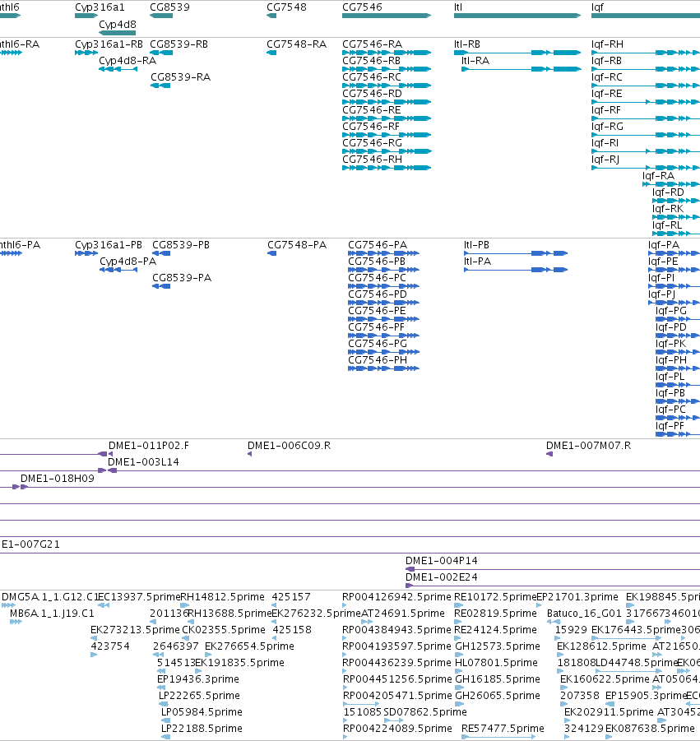700x741 pixels.
Task: Click the CG7546-PH protein label
Action: tap(378, 359)
